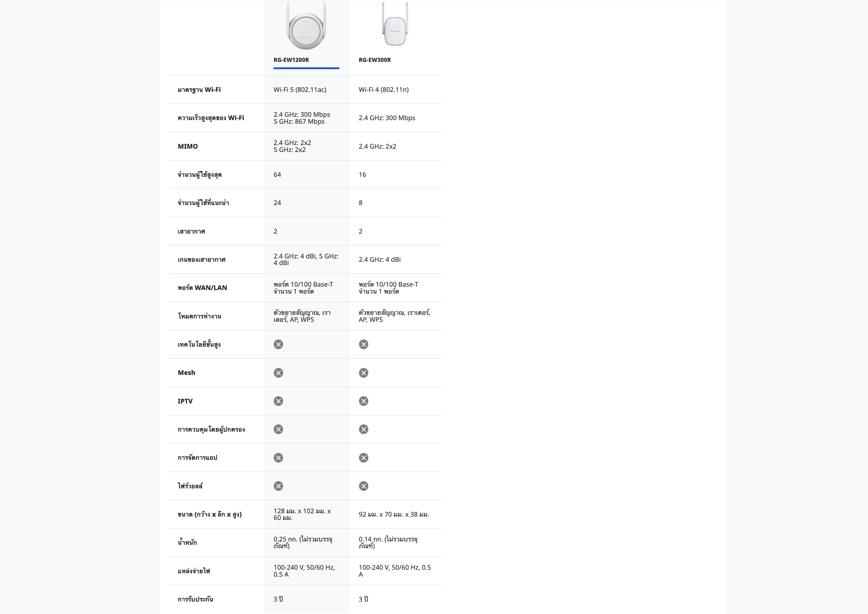Click the advanced technology cross icon for RG-EW300R
The image size is (868, 614).
363,344
